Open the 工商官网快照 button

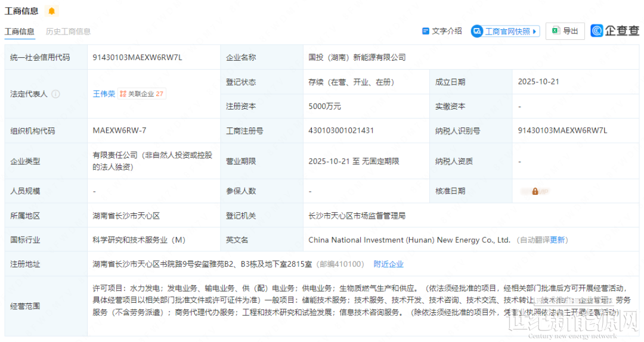click(x=506, y=32)
